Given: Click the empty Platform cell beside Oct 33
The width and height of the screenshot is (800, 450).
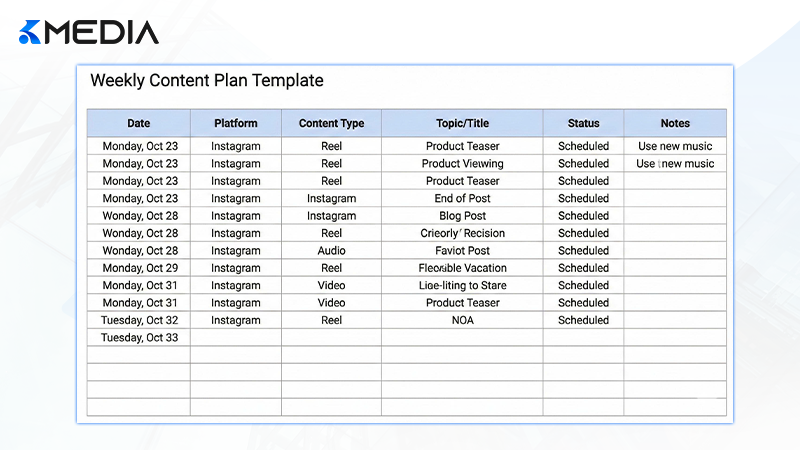Looking at the screenshot, I should (236, 337).
